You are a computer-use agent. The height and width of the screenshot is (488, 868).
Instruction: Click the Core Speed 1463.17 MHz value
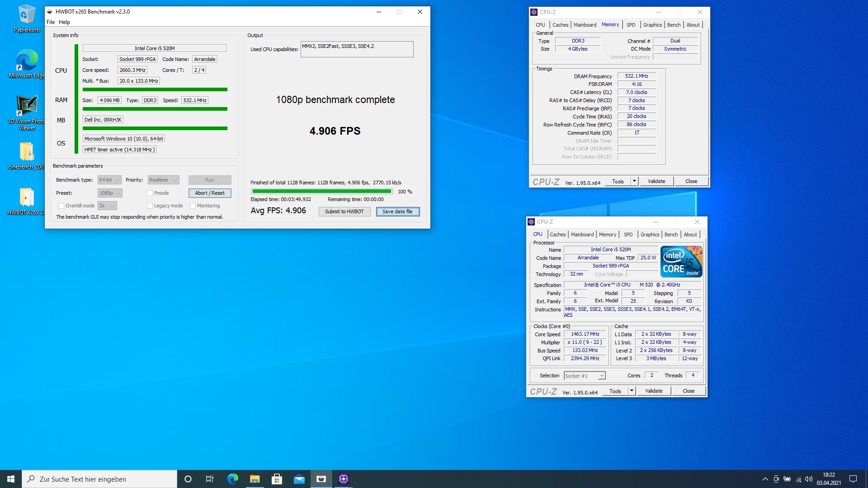(585, 334)
